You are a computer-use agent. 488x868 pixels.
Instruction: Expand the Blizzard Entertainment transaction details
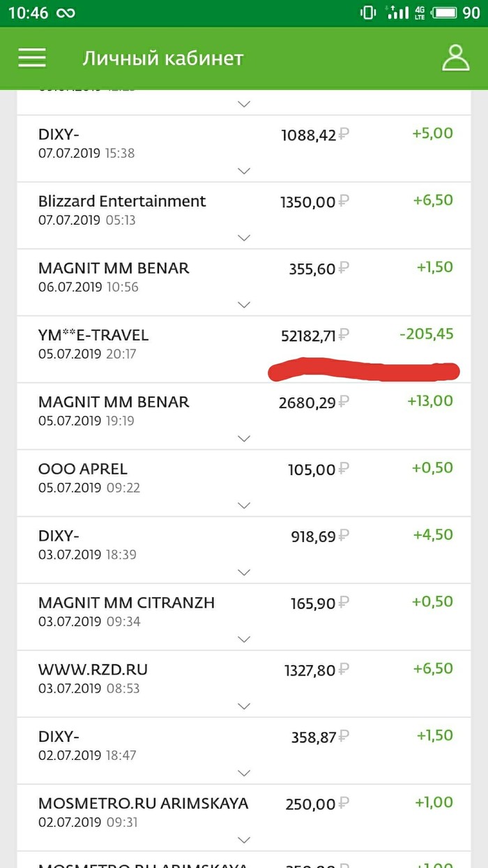point(244,237)
